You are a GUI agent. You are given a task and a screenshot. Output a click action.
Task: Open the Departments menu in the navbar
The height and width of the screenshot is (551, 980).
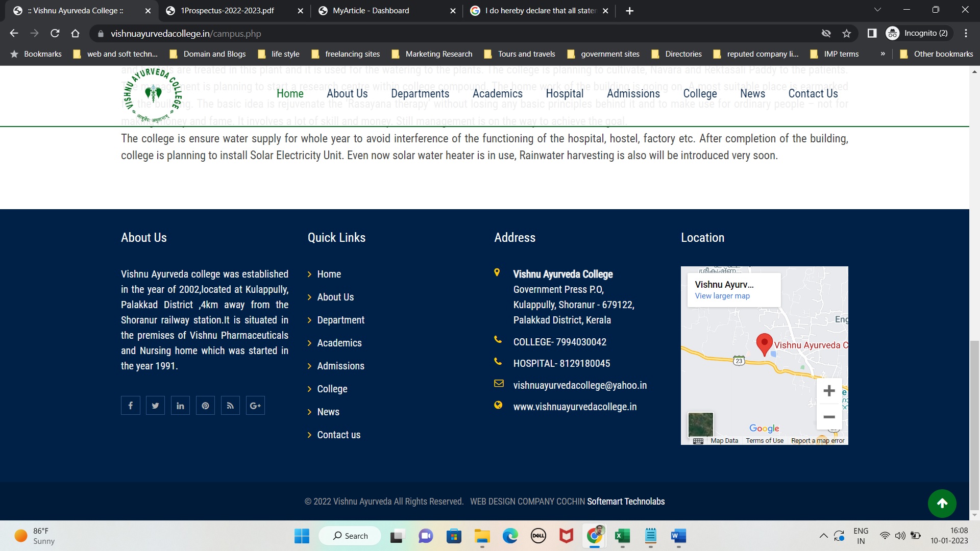420,94
